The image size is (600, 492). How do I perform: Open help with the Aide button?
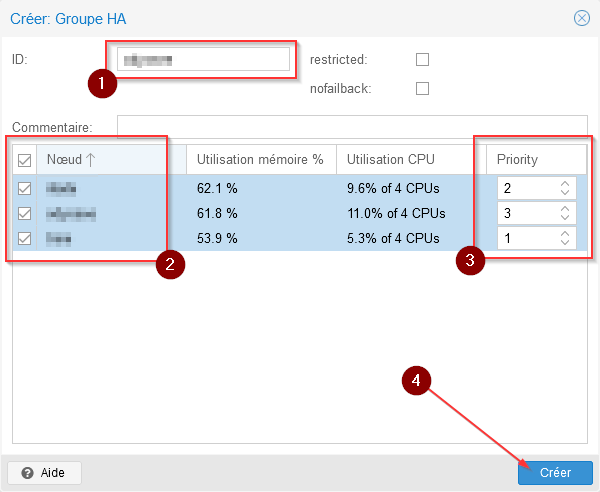coord(44,472)
